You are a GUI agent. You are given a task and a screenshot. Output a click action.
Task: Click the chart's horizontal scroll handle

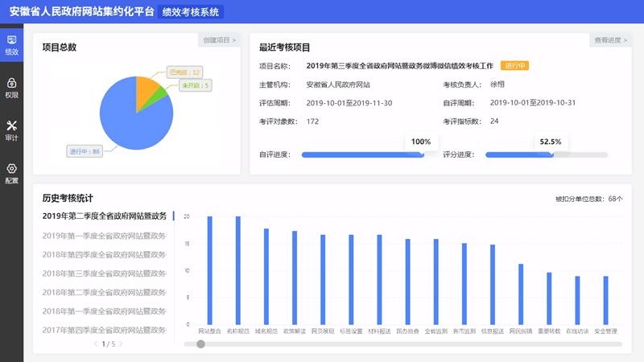(x=200, y=344)
